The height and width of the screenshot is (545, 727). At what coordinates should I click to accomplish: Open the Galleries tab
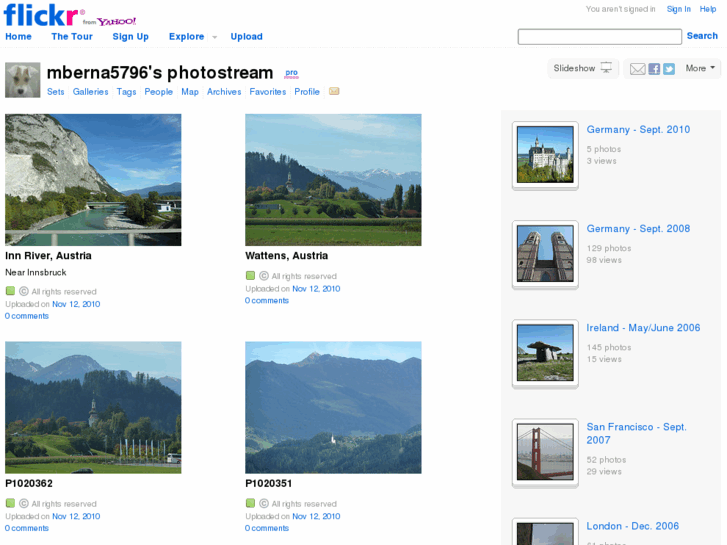click(x=90, y=91)
